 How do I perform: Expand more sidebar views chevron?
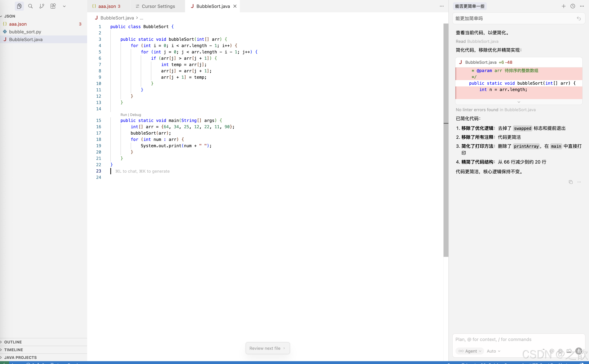[x=64, y=6]
